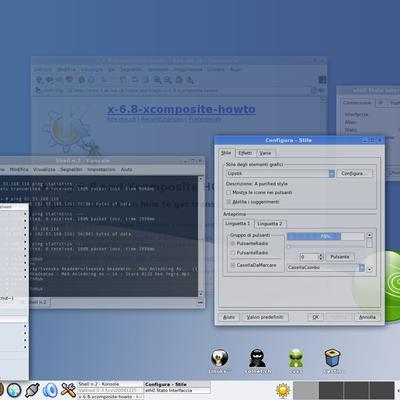Viewport: 400px width, 400px height.
Task: Click the preview progress bar
Action: point(325,236)
